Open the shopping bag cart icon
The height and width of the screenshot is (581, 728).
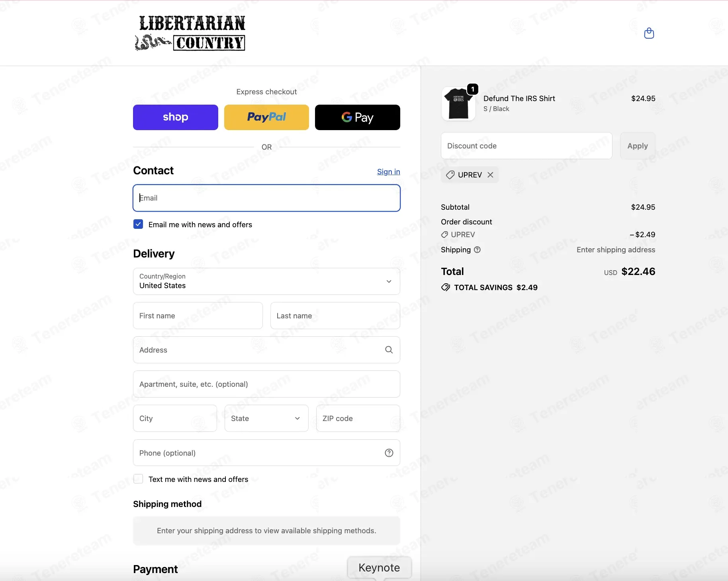pyautogui.click(x=649, y=33)
